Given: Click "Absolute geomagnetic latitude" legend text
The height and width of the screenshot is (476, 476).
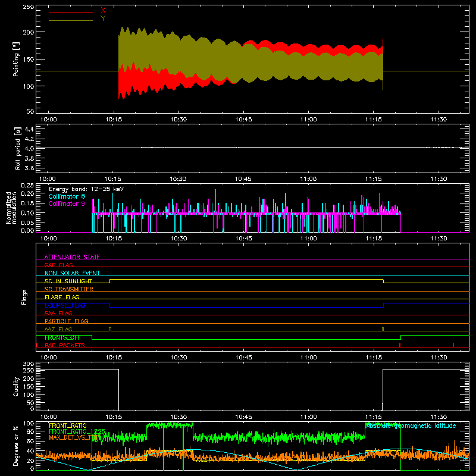Looking at the screenshot, I should tap(411, 425).
